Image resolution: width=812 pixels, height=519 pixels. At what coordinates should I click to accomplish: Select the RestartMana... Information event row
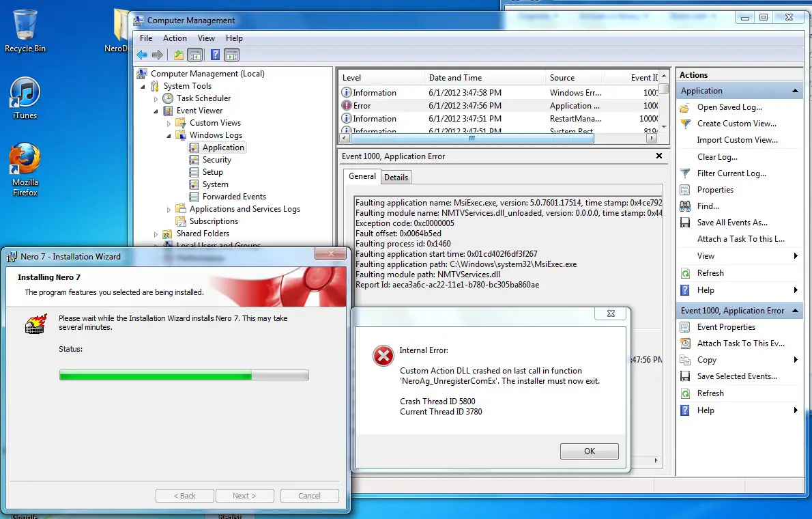[499, 119]
